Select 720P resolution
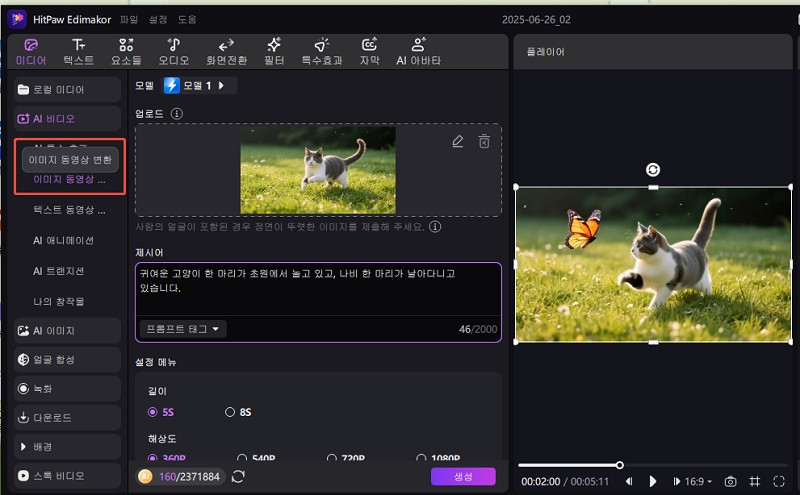This screenshot has height=495, width=800. [346, 457]
